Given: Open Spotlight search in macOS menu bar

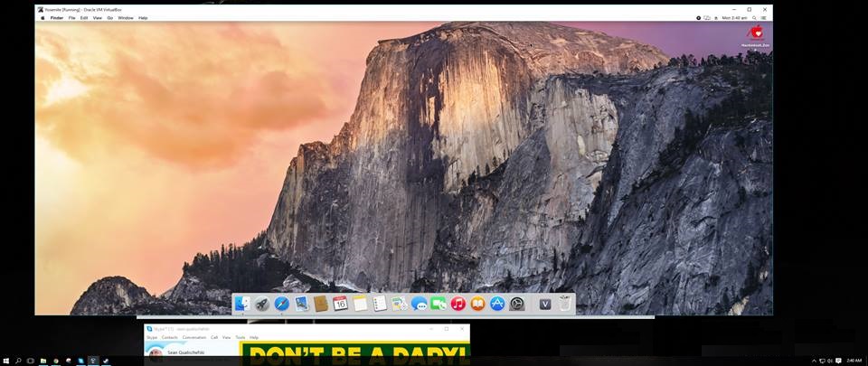Looking at the screenshot, I should [754, 18].
